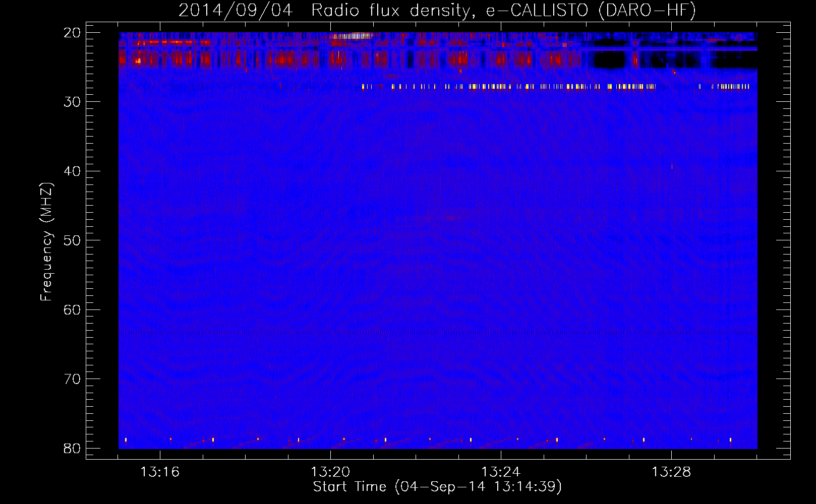Click the 13:28 time tick label
This screenshot has width=816, height=504.
click(x=671, y=472)
